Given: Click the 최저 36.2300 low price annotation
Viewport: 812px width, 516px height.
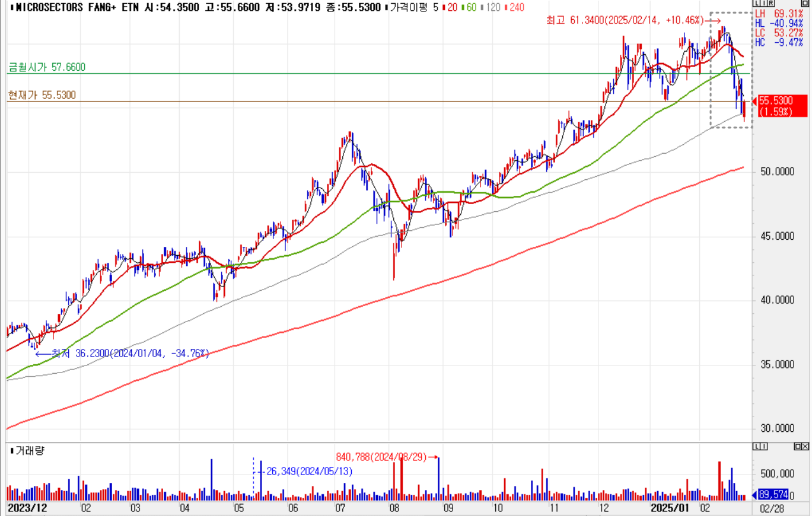Looking at the screenshot, I should pos(130,353).
